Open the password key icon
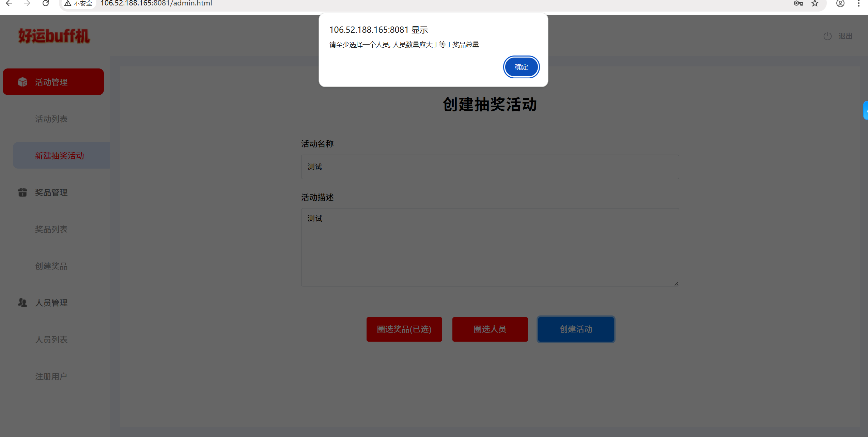The image size is (868, 437). [x=798, y=3]
